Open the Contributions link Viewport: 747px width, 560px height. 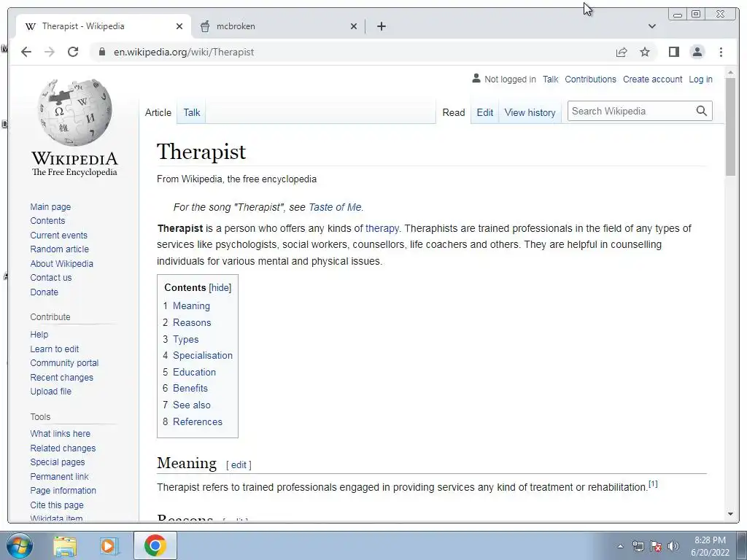pyautogui.click(x=590, y=79)
